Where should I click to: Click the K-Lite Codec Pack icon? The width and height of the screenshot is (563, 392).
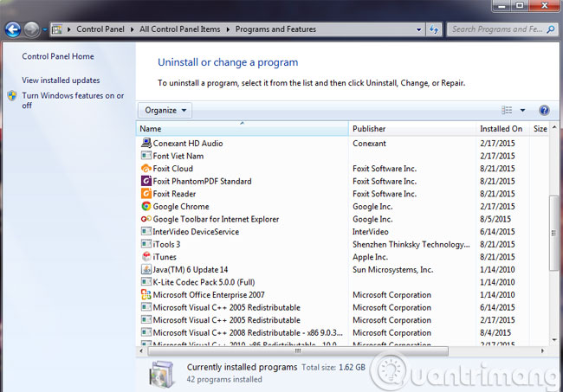146,282
